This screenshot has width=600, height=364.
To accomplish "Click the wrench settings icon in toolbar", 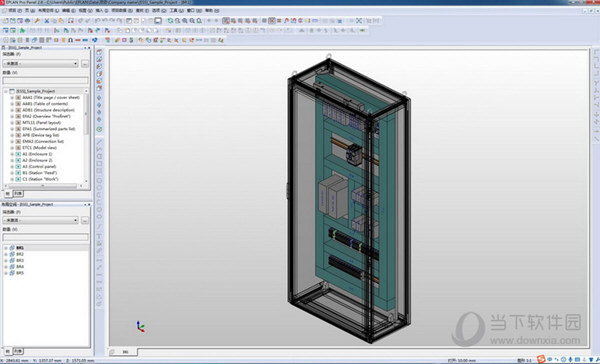I will 37,21.
